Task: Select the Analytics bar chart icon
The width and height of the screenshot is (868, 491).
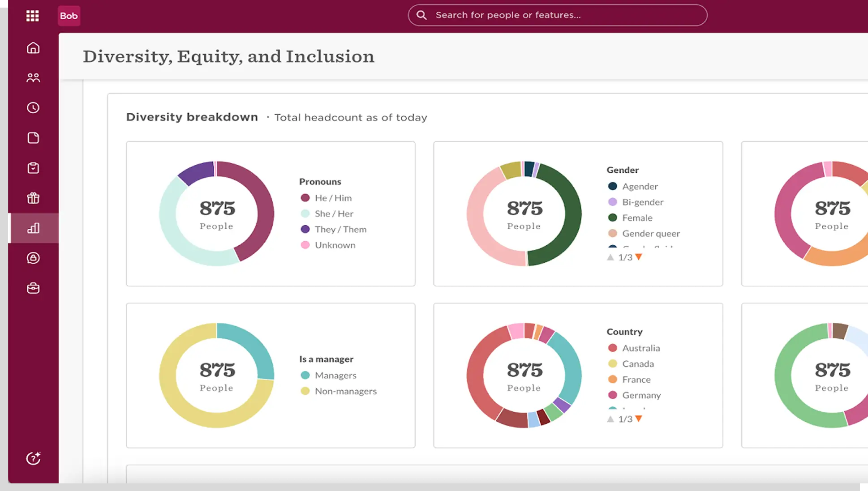Action: click(33, 228)
